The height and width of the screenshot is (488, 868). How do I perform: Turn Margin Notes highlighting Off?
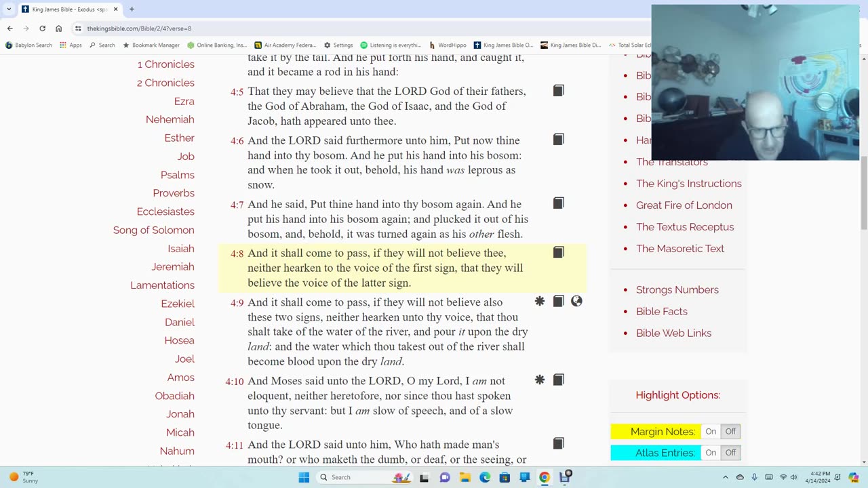point(730,432)
